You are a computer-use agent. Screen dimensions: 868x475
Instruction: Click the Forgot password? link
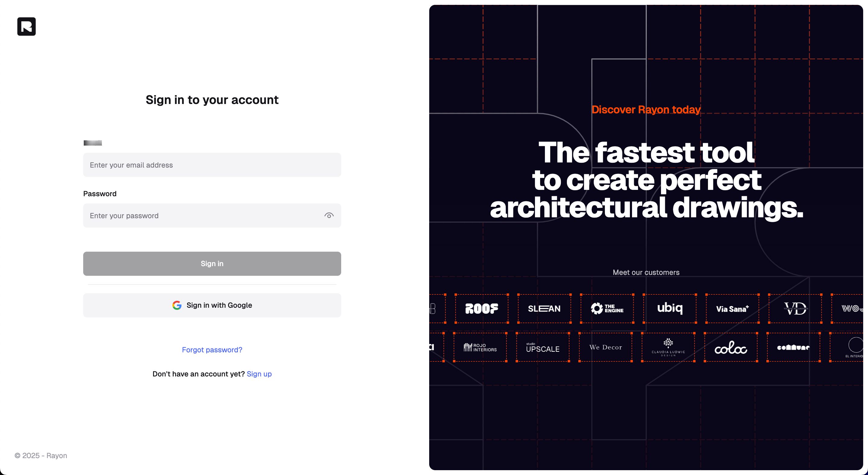pyautogui.click(x=212, y=350)
